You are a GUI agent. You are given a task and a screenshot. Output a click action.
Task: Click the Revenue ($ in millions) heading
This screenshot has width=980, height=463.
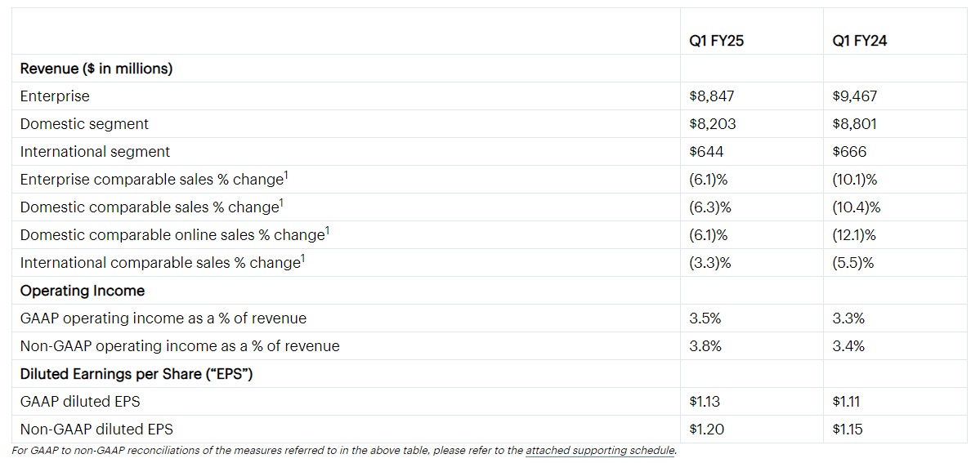point(96,69)
